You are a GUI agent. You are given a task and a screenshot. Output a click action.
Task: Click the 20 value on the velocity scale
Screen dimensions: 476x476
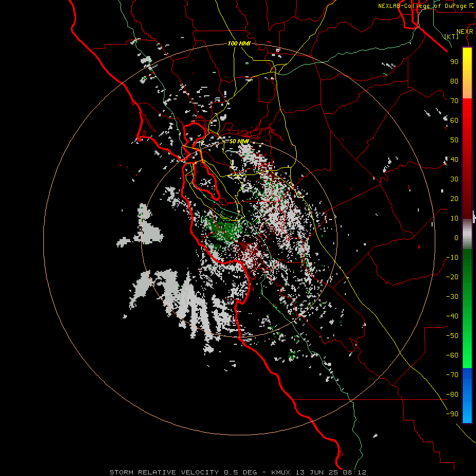(454, 198)
